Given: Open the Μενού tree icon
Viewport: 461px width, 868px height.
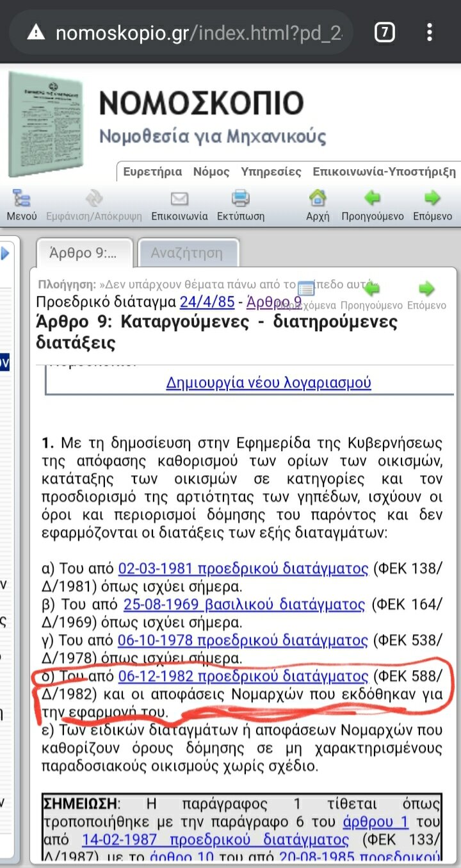Looking at the screenshot, I should [21, 198].
